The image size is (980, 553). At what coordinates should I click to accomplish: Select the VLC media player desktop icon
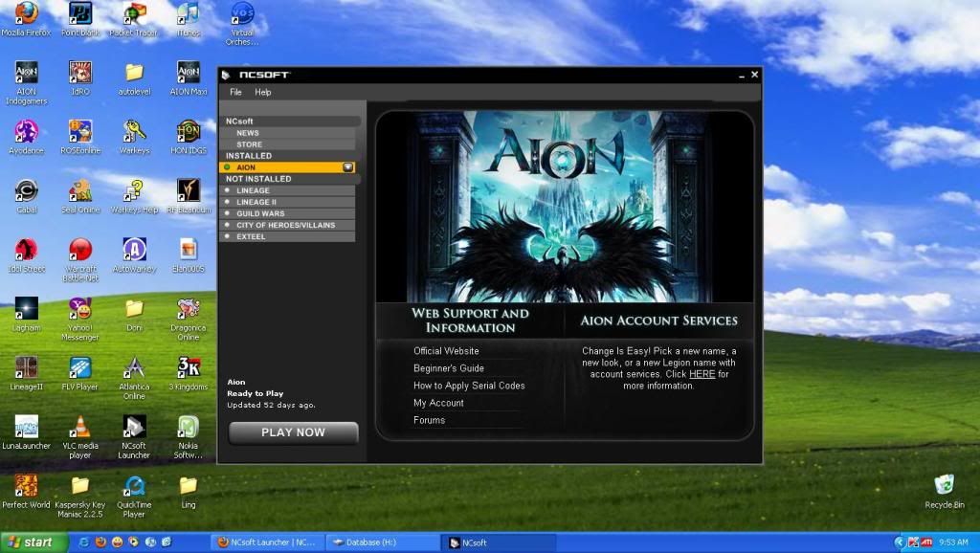[x=80, y=437]
